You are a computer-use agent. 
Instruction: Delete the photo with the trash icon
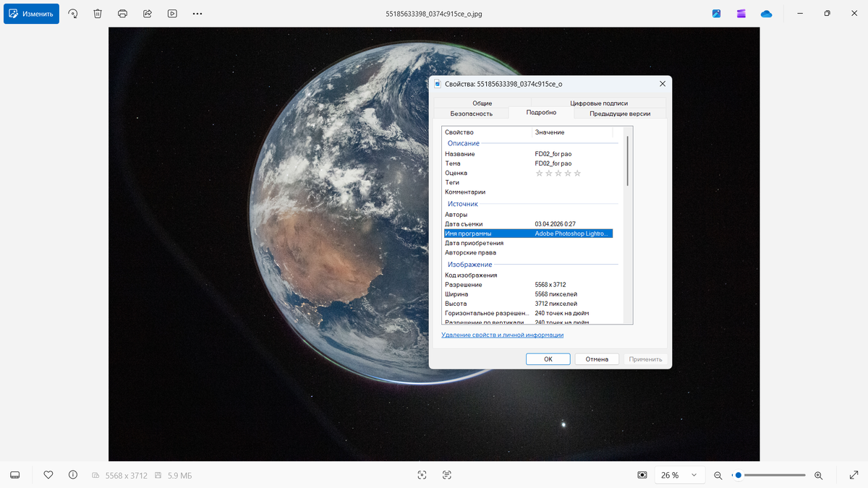tap(98, 14)
